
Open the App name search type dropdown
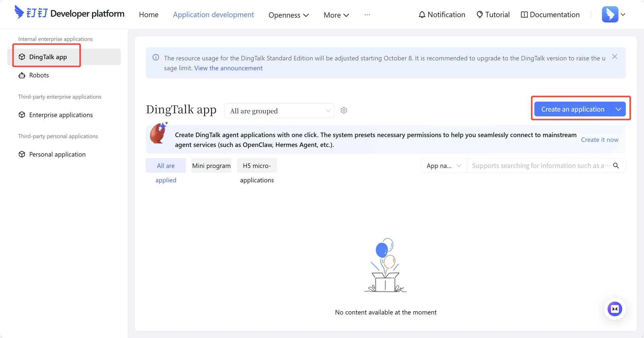click(x=444, y=166)
